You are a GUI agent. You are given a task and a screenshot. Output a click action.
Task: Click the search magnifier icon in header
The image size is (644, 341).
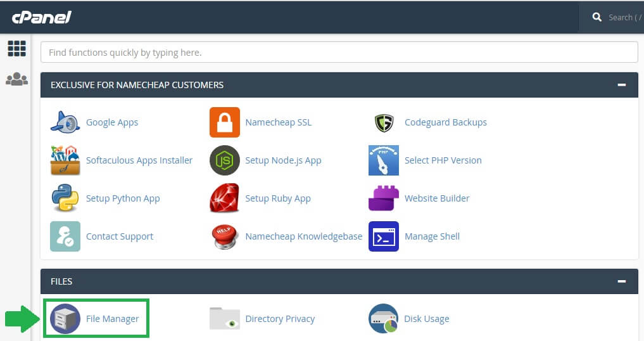tap(597, 17)
